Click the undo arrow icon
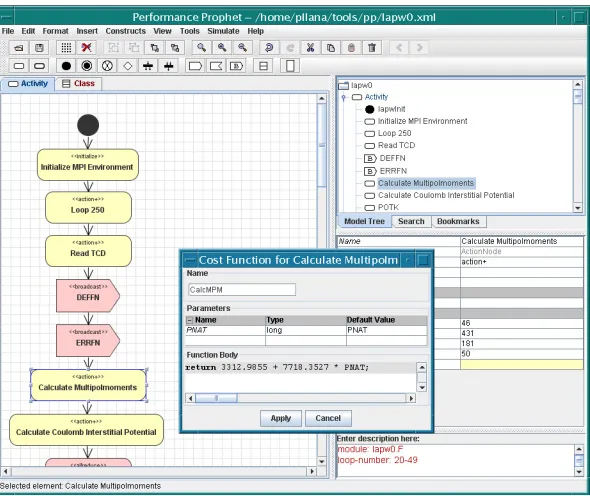Screen dimensions: 590x496 tap(269, 48)
